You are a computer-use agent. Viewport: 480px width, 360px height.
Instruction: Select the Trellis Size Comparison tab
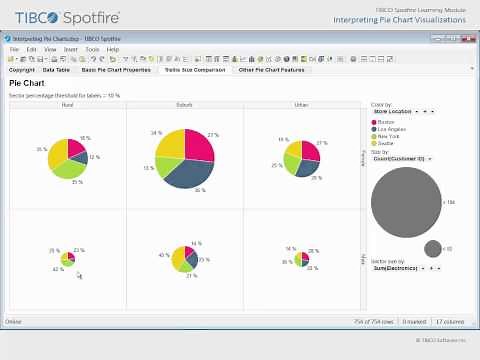(195, 70)
